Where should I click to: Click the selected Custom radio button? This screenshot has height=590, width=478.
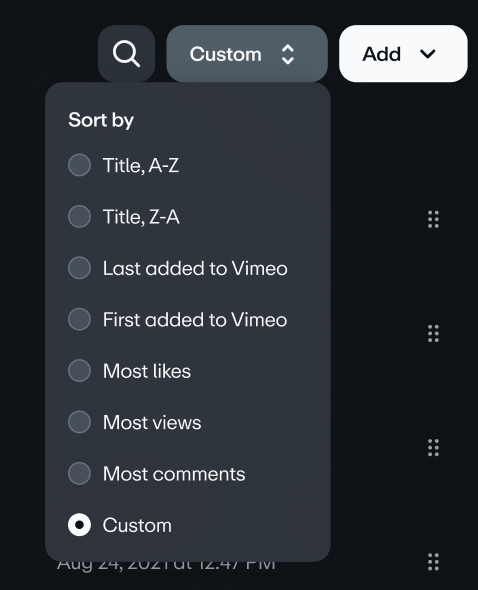click(x=79, y=525)
